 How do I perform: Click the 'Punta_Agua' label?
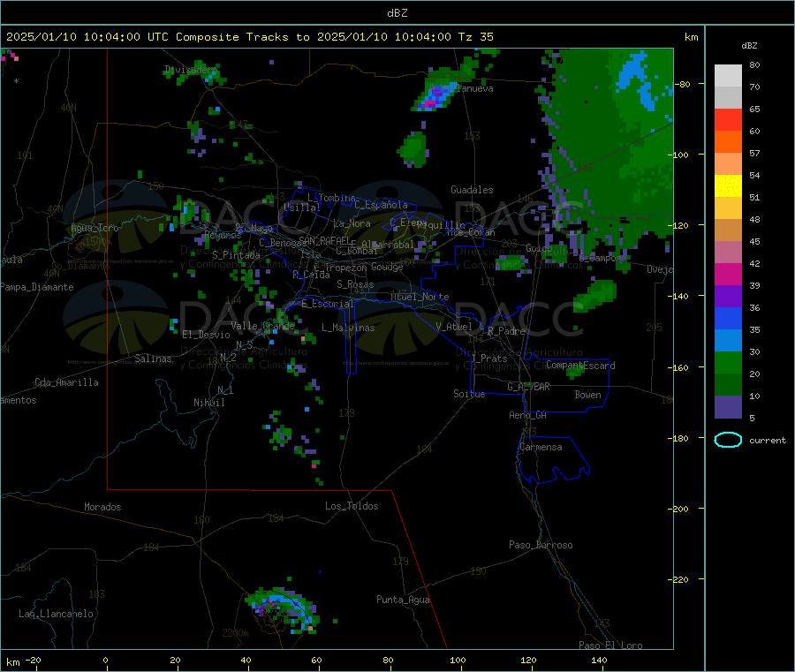(x=403, y=600)
